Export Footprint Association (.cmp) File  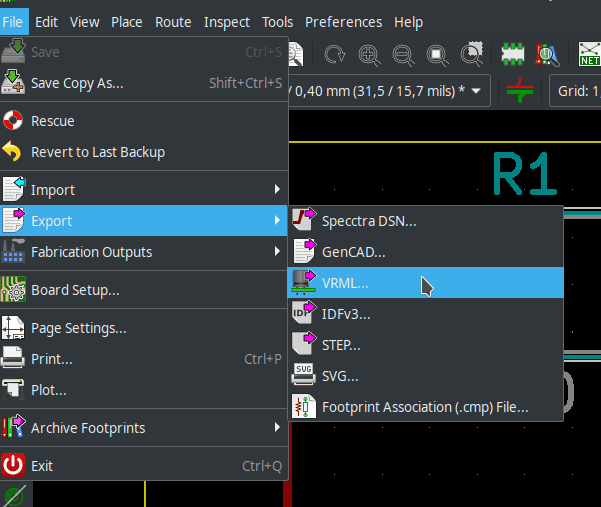[x=425, y=407]
